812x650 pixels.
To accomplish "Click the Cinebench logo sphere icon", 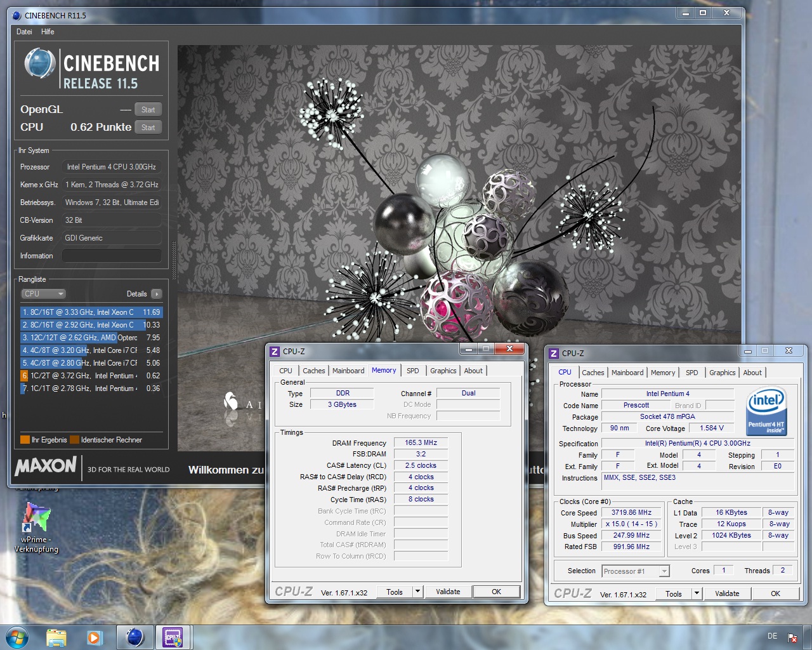I will pyautogui.click(x=39, y=63).
